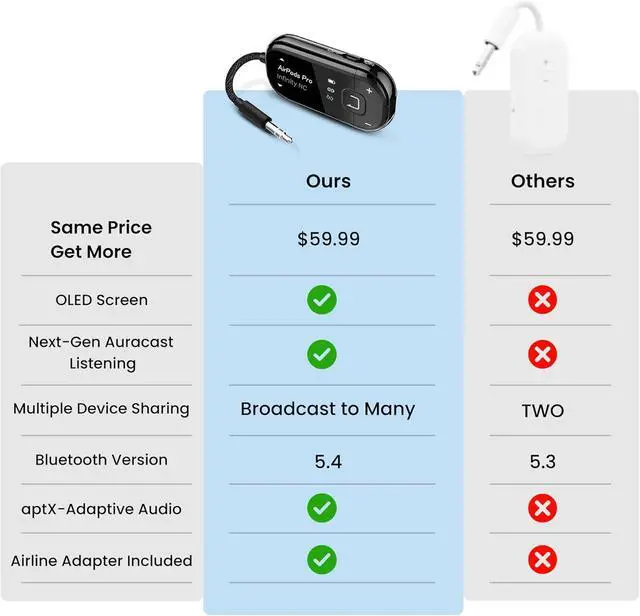Click the "TWO" value under Others
Viewport: 640px width, 616px height.
pyautogui.click(x=542, y=410)
